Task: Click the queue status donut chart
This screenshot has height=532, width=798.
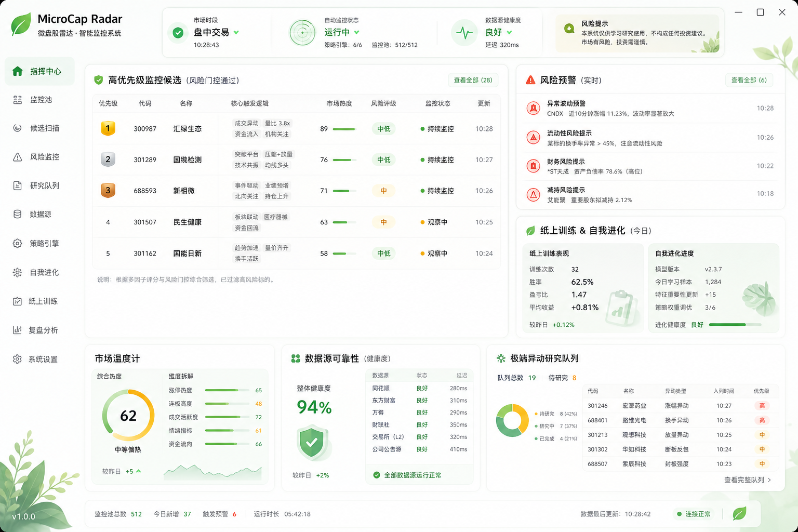Action: [512, 420]
